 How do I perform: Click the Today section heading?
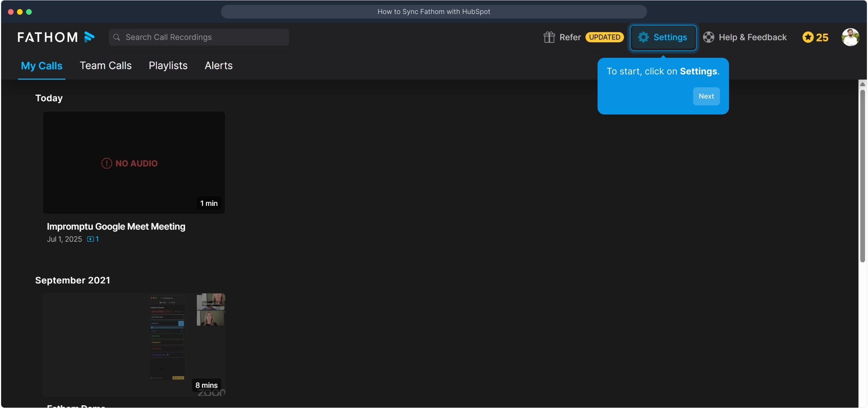click(x=49, y=98)
